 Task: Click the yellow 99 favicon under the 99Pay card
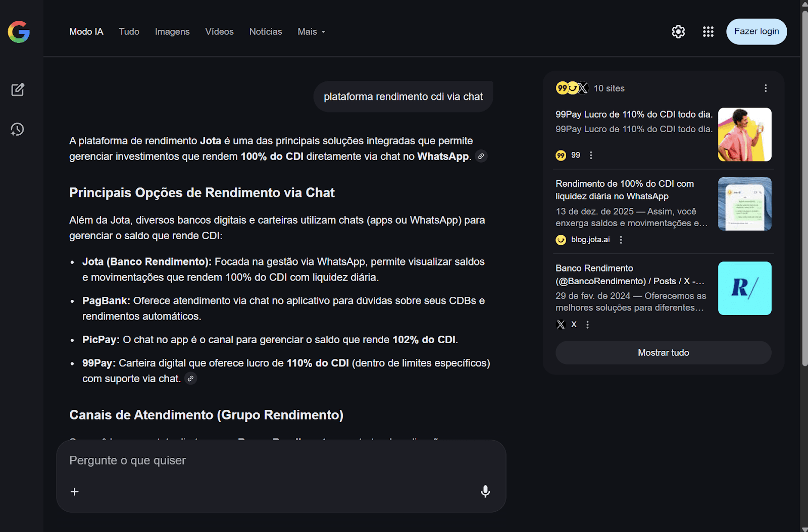[561, 155]
